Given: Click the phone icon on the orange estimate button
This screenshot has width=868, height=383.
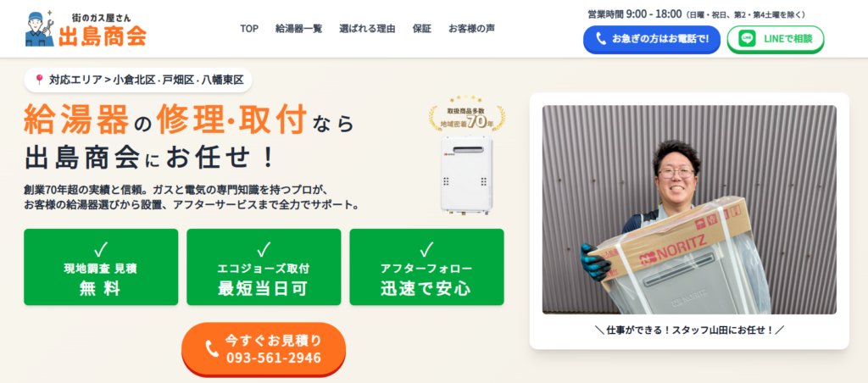Looking at the screenshot, I should tap(212, 349).
